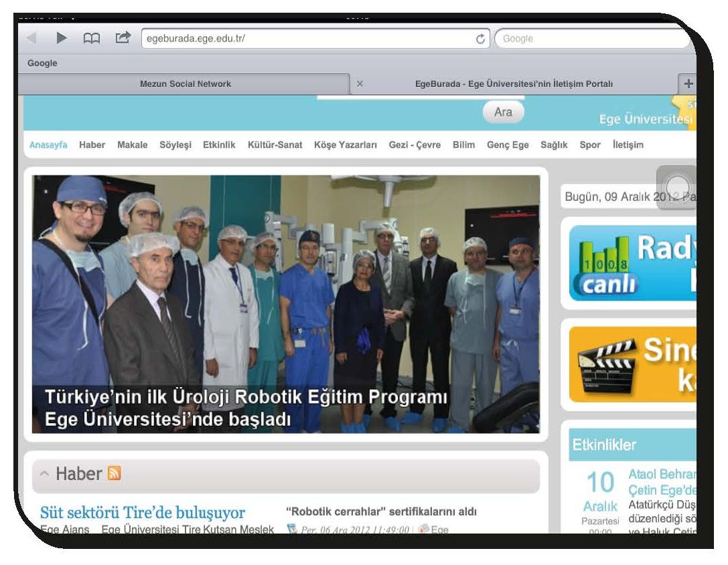728x565 pixels.
Task: Open the Kültür-Sanat section
Action: [x=275, y=145]
